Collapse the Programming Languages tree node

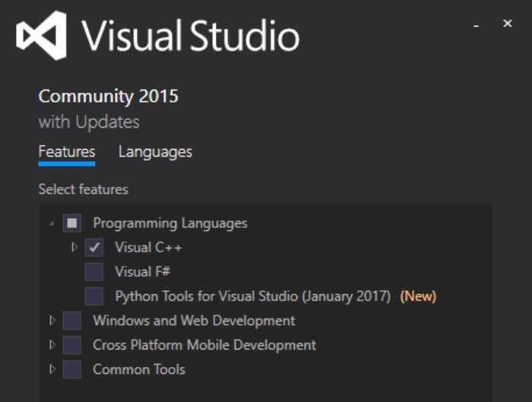coord(52,223)
